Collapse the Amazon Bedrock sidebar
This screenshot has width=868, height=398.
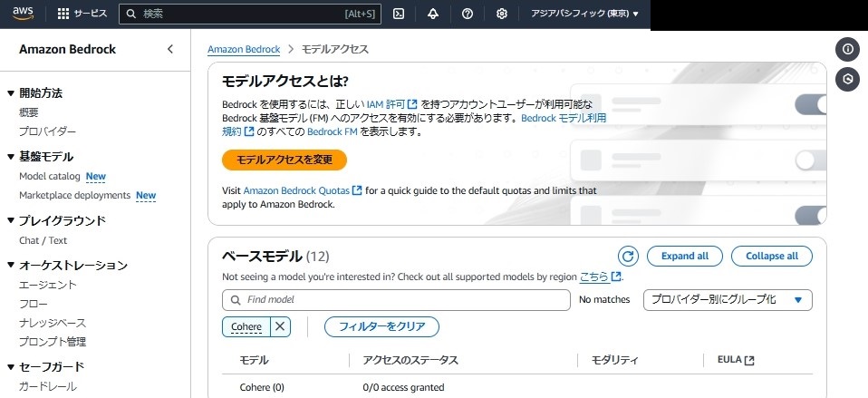click(x=170, y=49)
